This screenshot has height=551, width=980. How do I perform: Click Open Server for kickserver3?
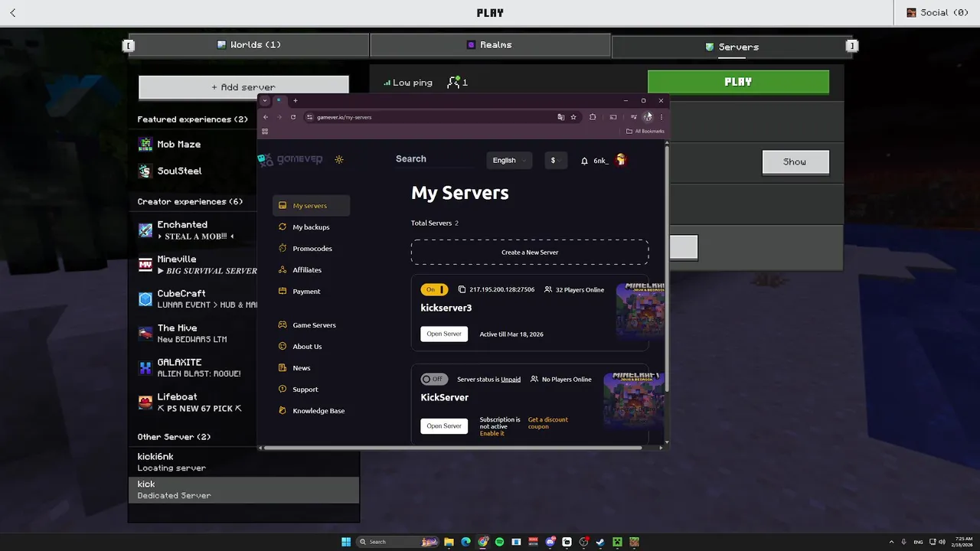[444, 334]
